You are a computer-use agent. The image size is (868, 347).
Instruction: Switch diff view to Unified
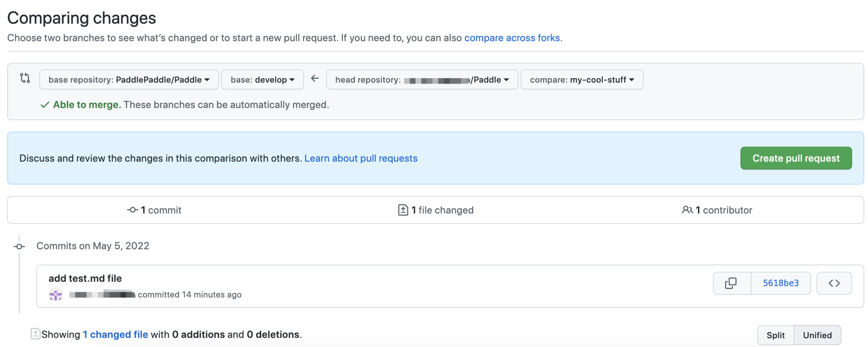click(x=817, y=335)
